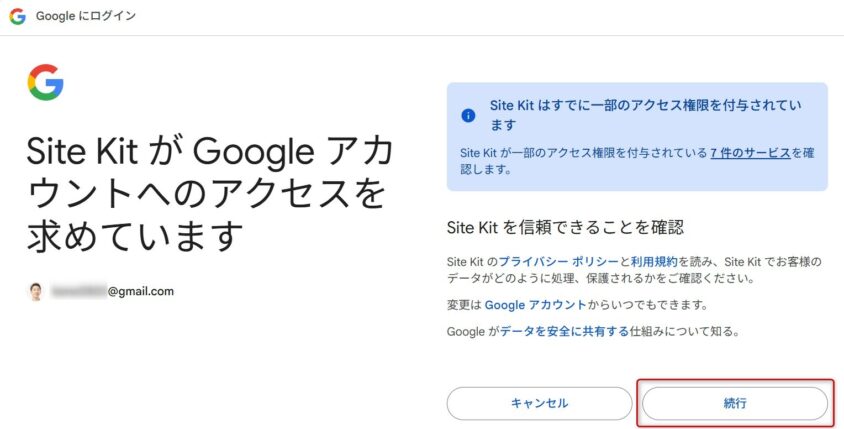Click the Google にログイン header title
Viewport: 844px width, 429px height.
tap(86, 17)
